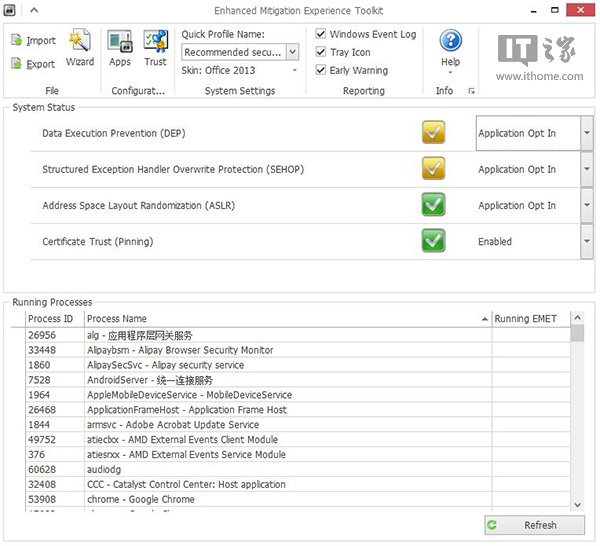
Task: Click the SEHOP protection label
Action: tap(173, 169)
